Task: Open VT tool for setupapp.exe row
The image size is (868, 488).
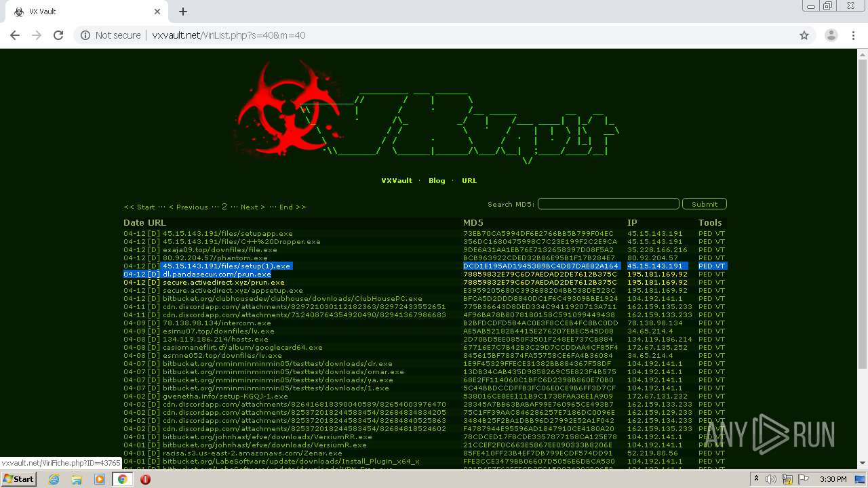Action: pyautogui.click(x=720, y=234)
